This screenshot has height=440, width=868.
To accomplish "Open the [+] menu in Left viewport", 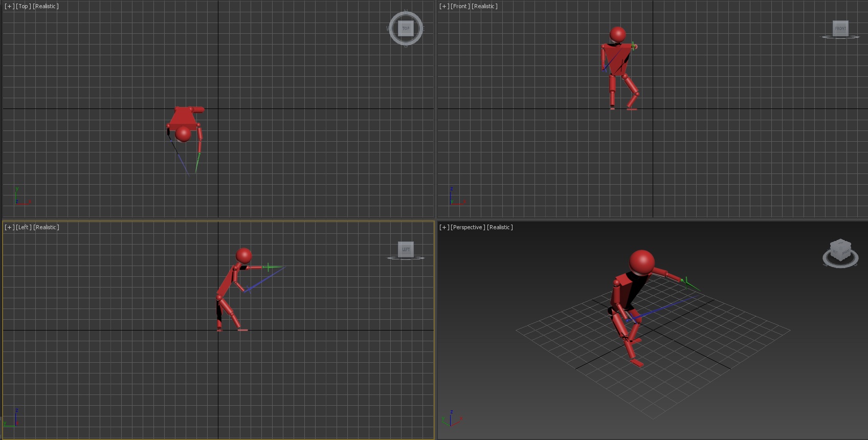I will click(9, 227).
